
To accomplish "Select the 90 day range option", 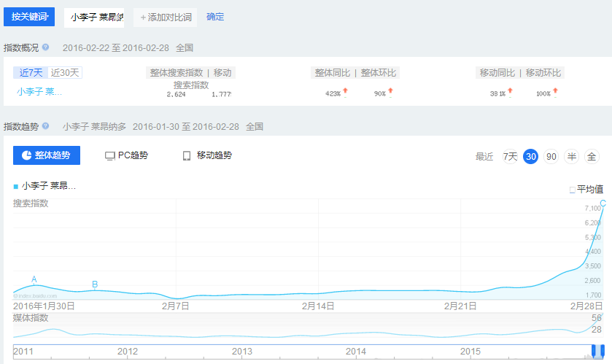I will point(551,156).
